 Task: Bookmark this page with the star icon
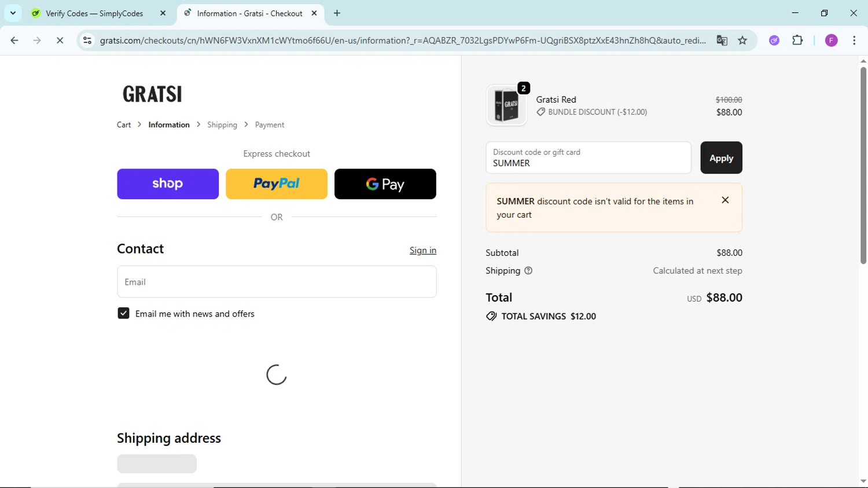pos(742,41)
